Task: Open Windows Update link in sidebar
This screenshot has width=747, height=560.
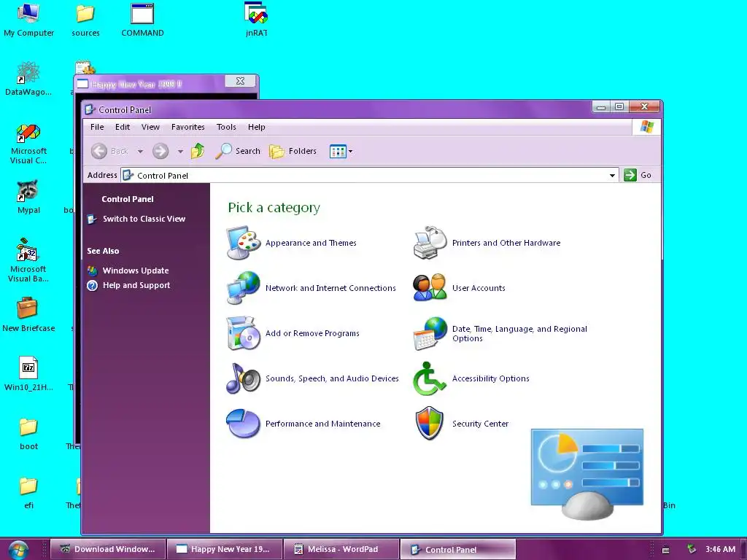Action: [x=136, y=271]
